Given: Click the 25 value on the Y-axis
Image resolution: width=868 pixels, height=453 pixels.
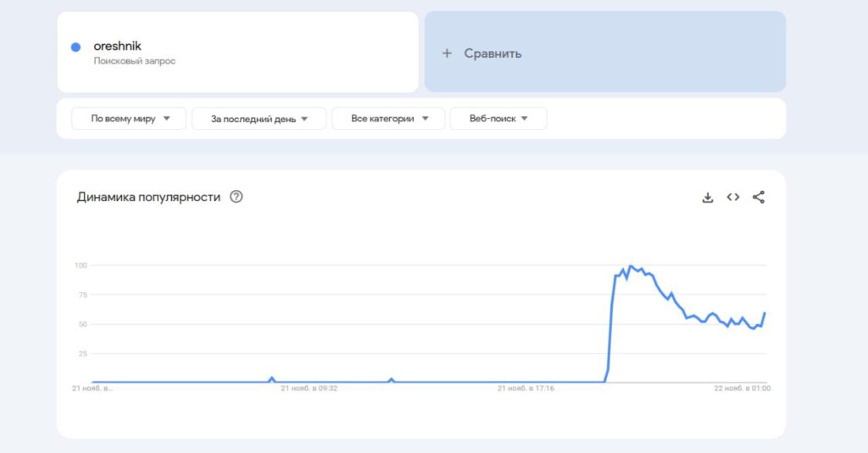Looking at the screenshot, I should click(81, 353).
